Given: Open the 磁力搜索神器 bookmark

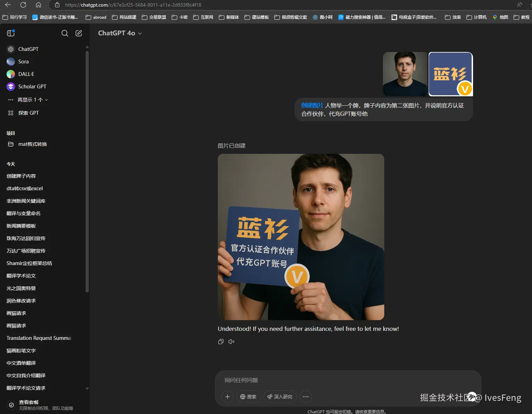Looking at the screenshot, I should coord(362,17).
